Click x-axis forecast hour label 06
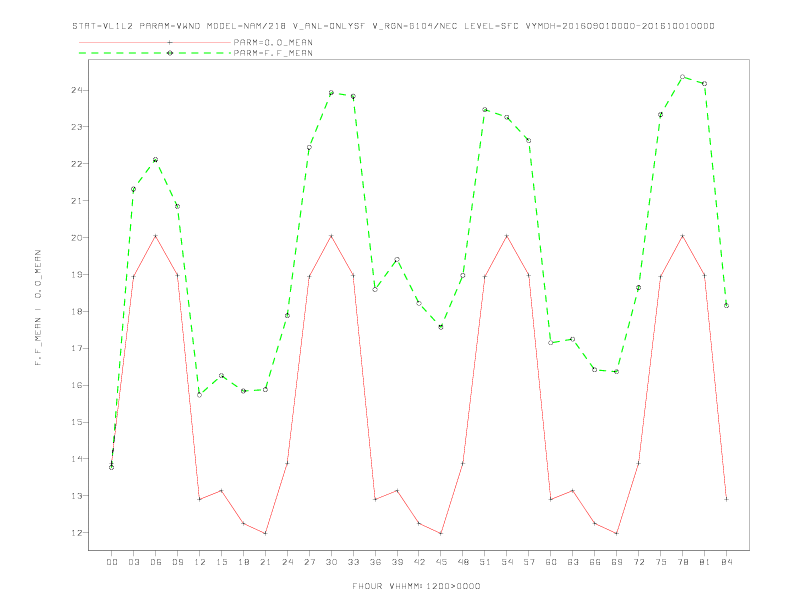 [156, 562]
